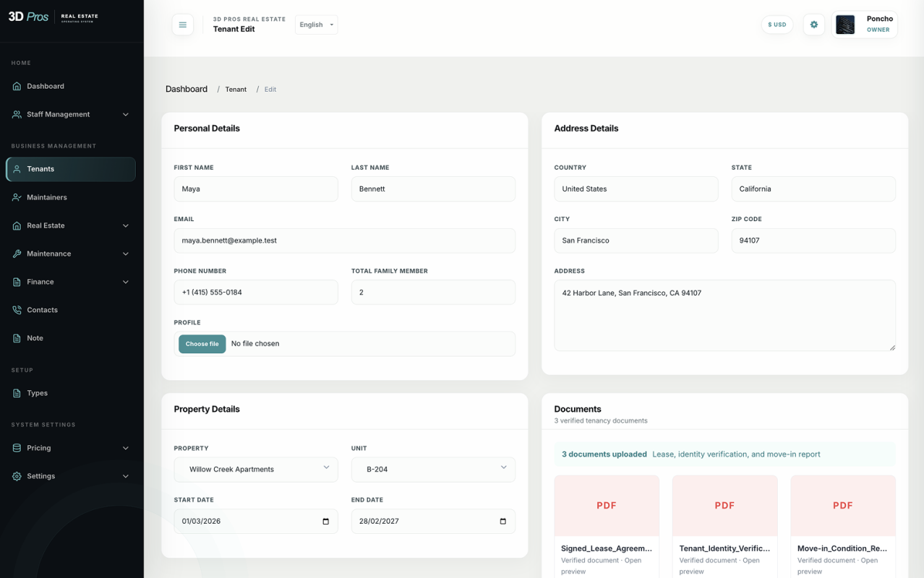Open the Unit dropdown showing B-204
Viewport: 924px width, 578px height.
(433, 470)
